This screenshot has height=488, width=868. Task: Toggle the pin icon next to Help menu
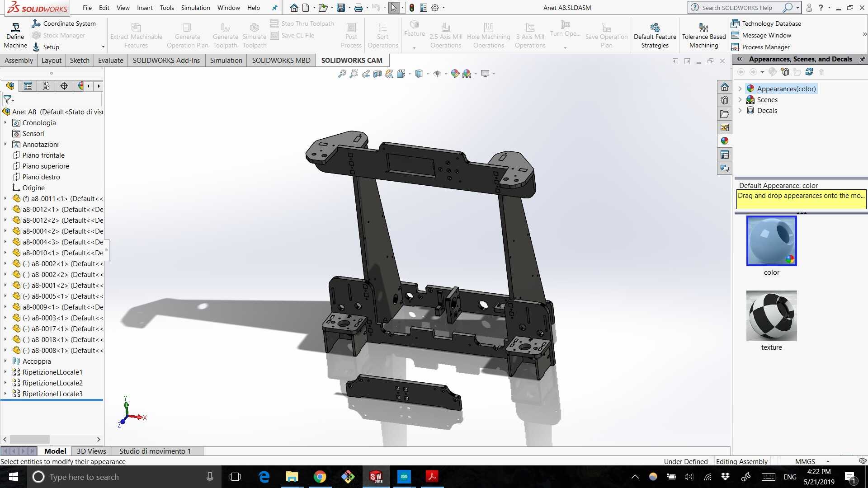point(274,8)
